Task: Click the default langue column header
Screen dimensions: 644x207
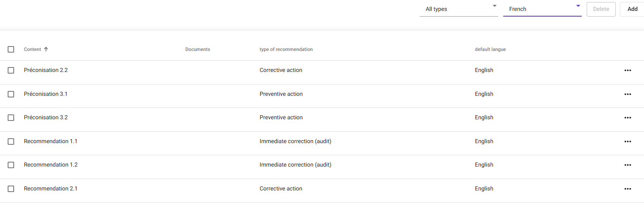Action: (490, 49)
